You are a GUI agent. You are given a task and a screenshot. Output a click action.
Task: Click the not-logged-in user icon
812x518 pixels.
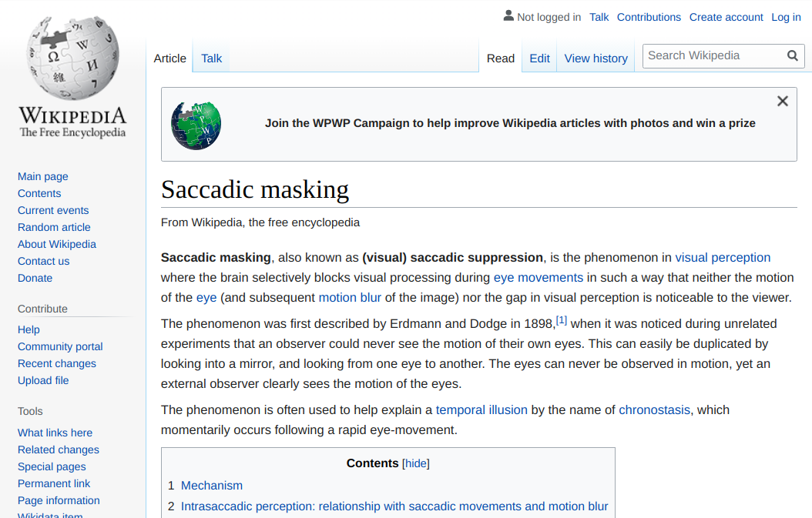[x=508, y=16]
